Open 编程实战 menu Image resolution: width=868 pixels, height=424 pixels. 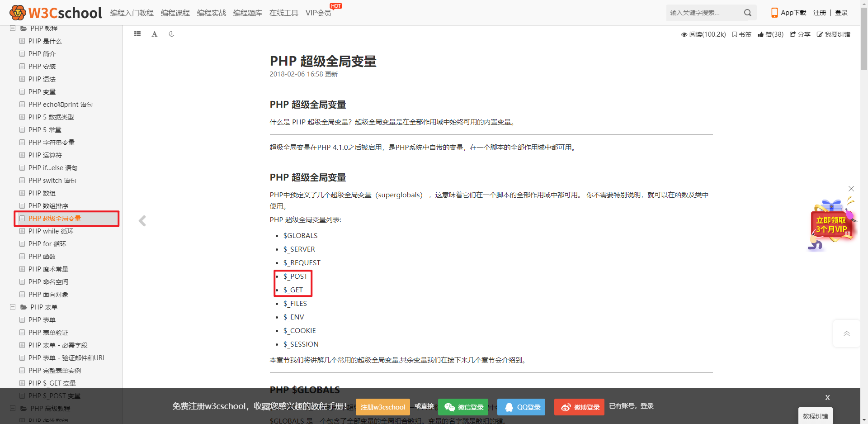(212, 13)
